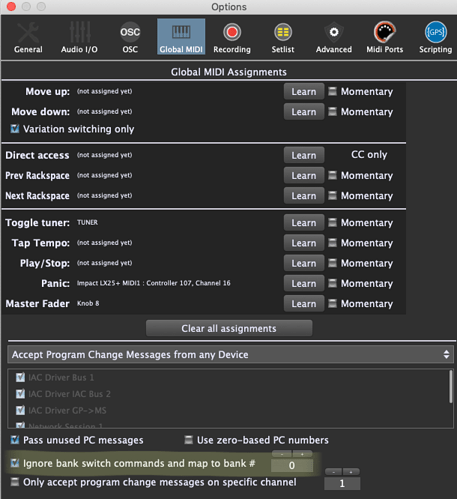Learn assignment for Prev Rackspace

304,176
